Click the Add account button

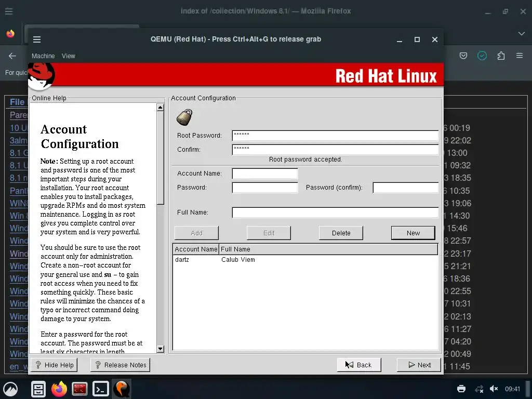click(196, 233)
